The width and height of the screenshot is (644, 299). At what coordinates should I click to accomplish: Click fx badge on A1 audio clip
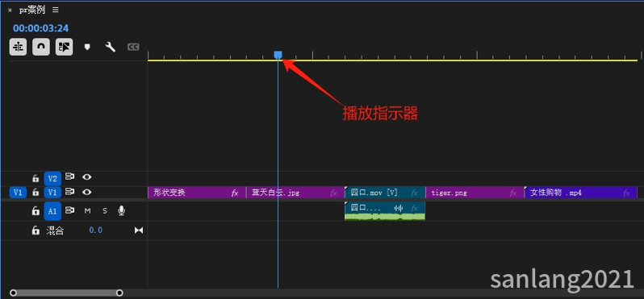point(415,208)
